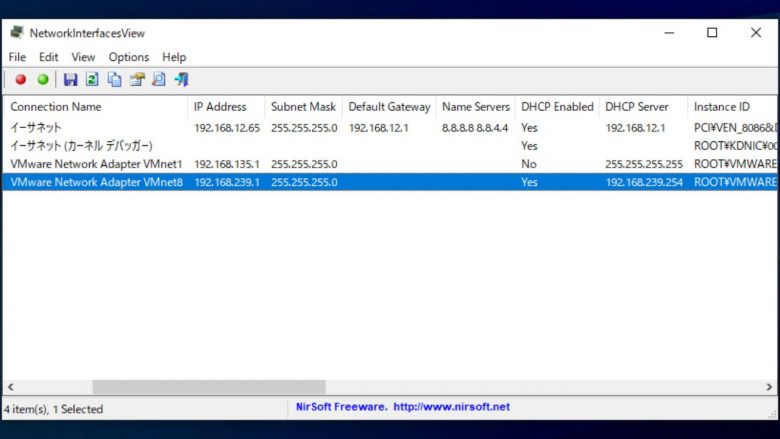Click the '4 item(s), 1 Selected' status text
Image resolution: width=780 pixels, height=439 pixels.
coord(53,409)
